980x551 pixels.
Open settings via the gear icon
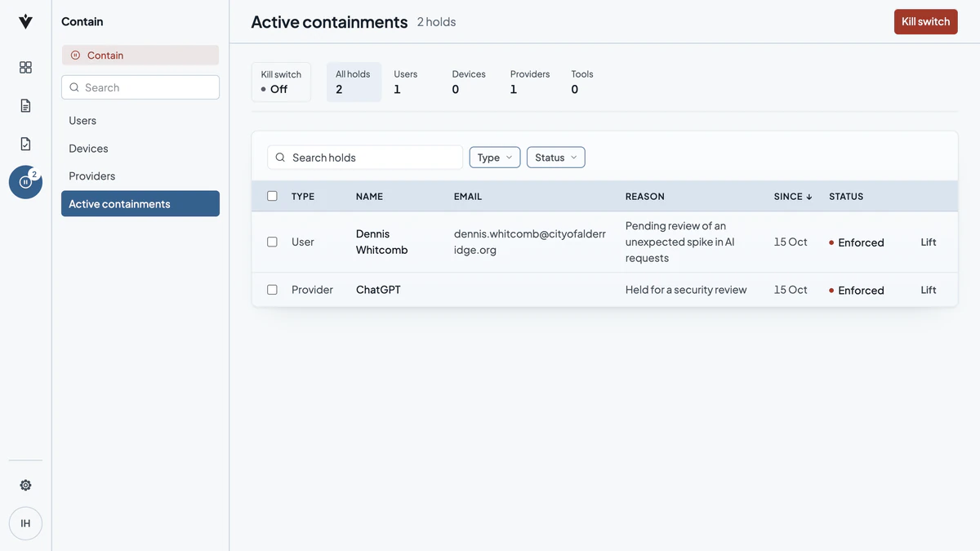click(25, 485)
